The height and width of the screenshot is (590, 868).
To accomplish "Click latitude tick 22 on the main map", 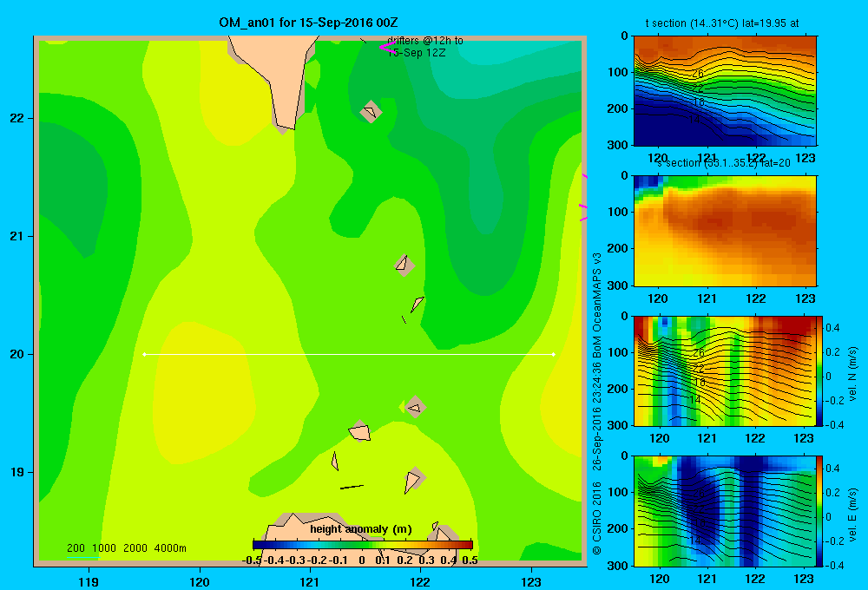I will click(x=17, y=118).
